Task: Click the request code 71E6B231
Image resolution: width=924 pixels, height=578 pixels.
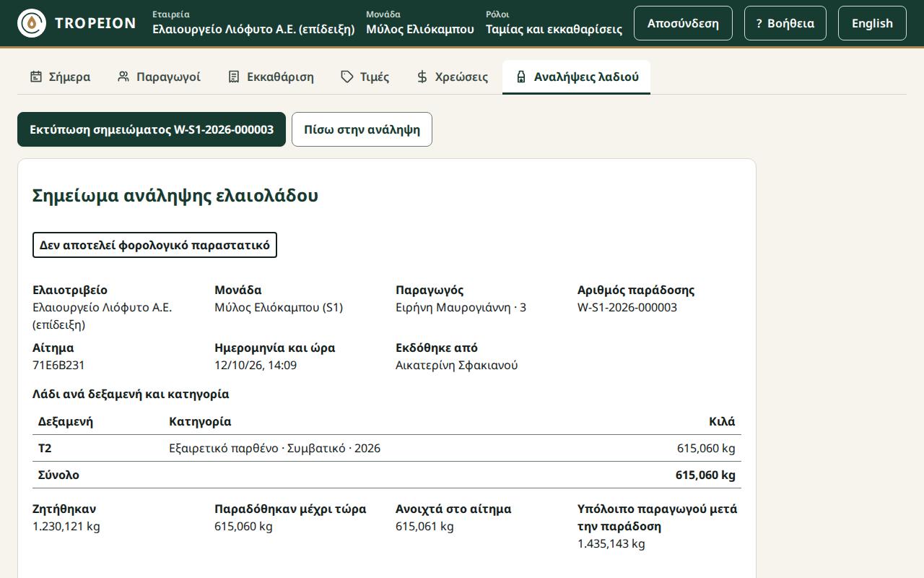Action: click(x=58, y=365)
